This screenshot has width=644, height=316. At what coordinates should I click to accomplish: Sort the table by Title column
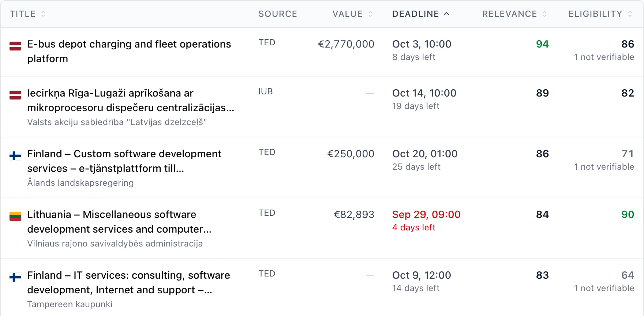pos(27,14)
